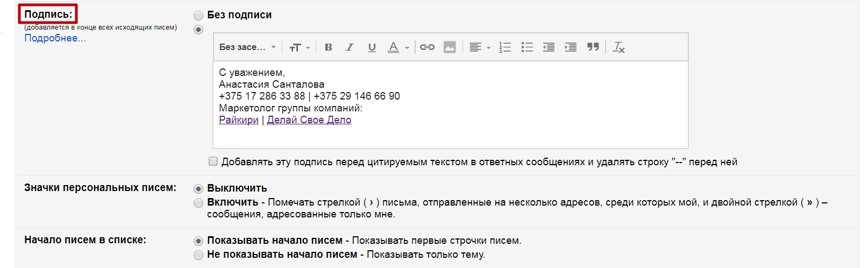Viewport: 868px width, 268px height.
Task: Open the 'Без засе...' font dropdown
Action: 247,47
